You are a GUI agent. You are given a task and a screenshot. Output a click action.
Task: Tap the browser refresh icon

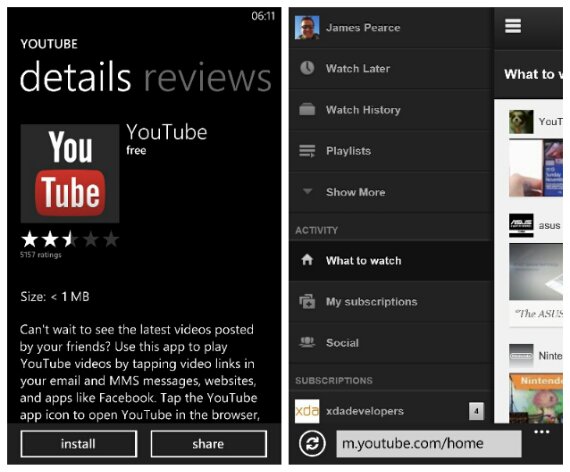point(312,443)
